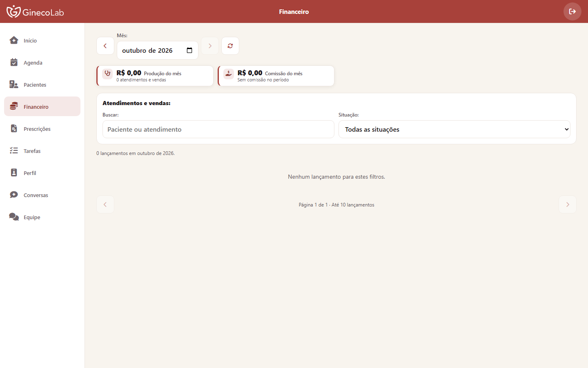
Task: Go to previous month with left arrow
Action: 105,46
